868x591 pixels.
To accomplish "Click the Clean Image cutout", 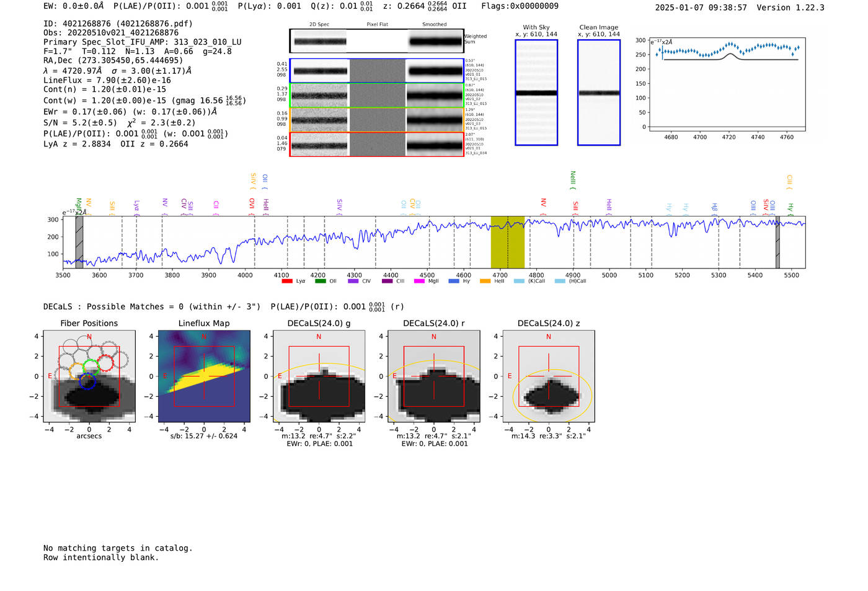I will tap(599, 92).
